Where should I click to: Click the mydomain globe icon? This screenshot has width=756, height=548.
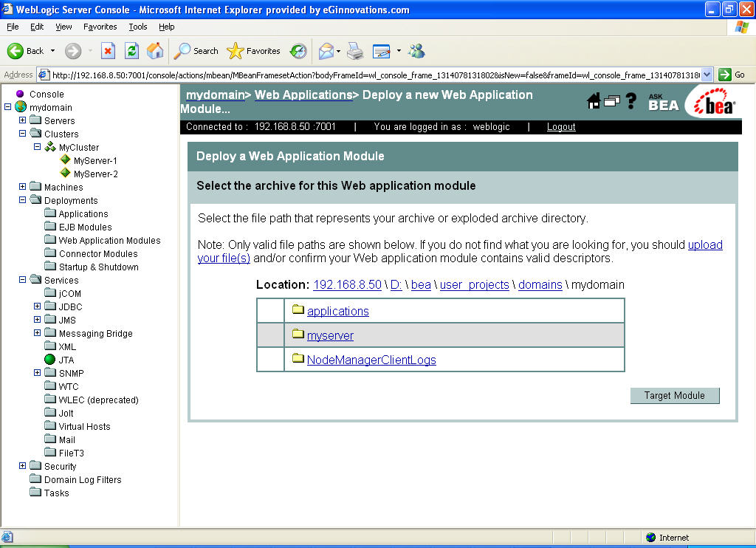coord(21,106)
